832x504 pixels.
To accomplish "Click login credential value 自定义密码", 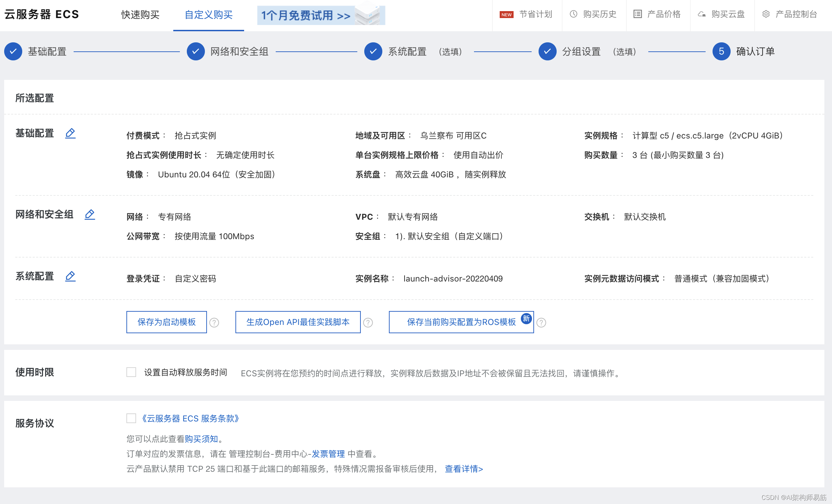I will click(195, 278).
